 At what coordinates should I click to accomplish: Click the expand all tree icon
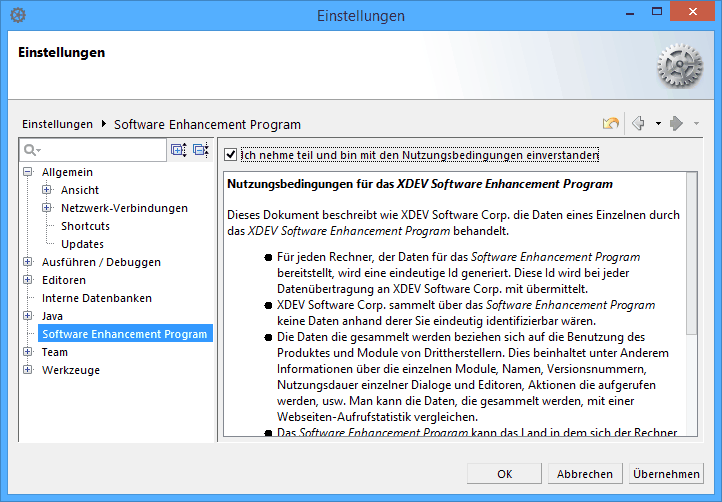[x=179, y=150]
